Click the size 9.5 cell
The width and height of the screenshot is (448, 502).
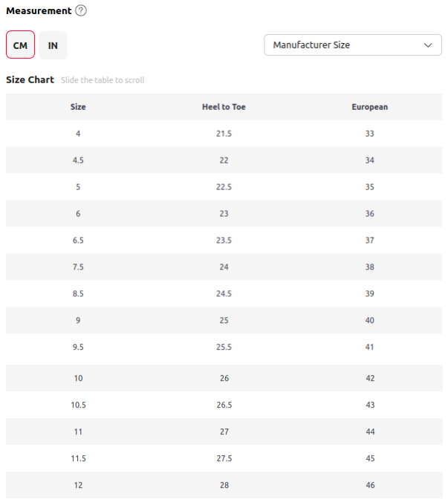(x=78, y=347)
